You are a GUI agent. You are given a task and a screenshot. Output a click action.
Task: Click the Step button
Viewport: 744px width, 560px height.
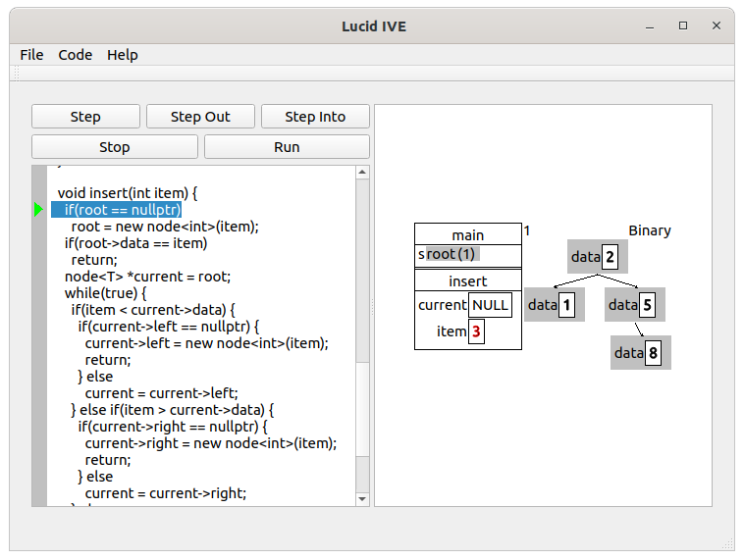point(85,117)
